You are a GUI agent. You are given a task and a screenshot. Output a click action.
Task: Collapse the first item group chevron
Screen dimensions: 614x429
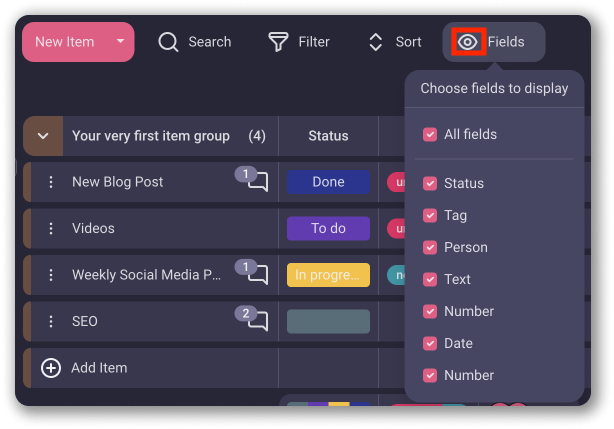[43, 136]
